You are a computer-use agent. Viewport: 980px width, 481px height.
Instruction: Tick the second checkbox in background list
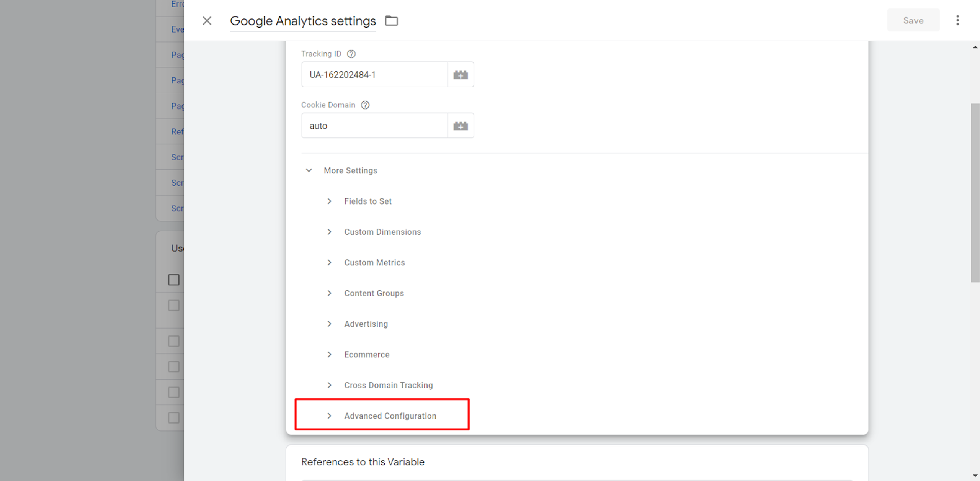pyautogui.click(x=174, y=305)
